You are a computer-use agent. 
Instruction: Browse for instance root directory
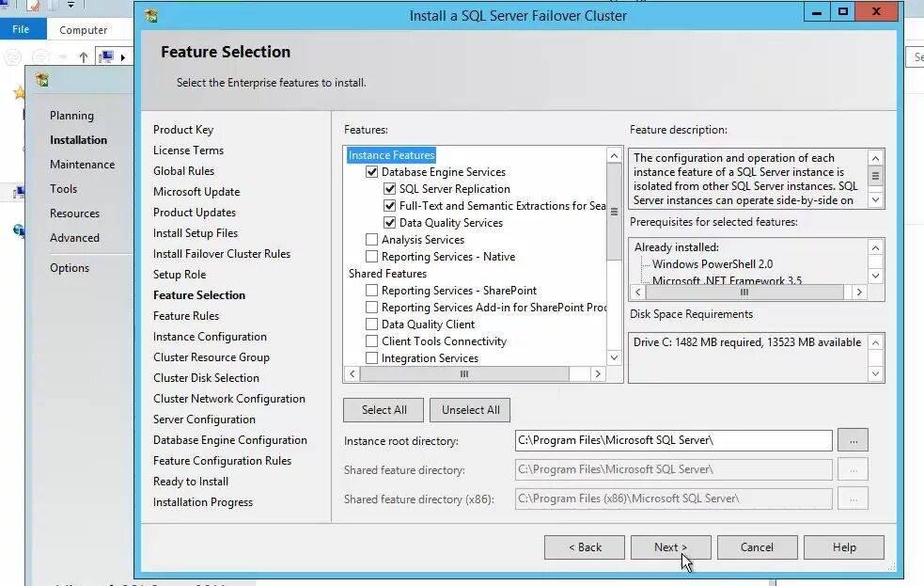click(853, 440)
